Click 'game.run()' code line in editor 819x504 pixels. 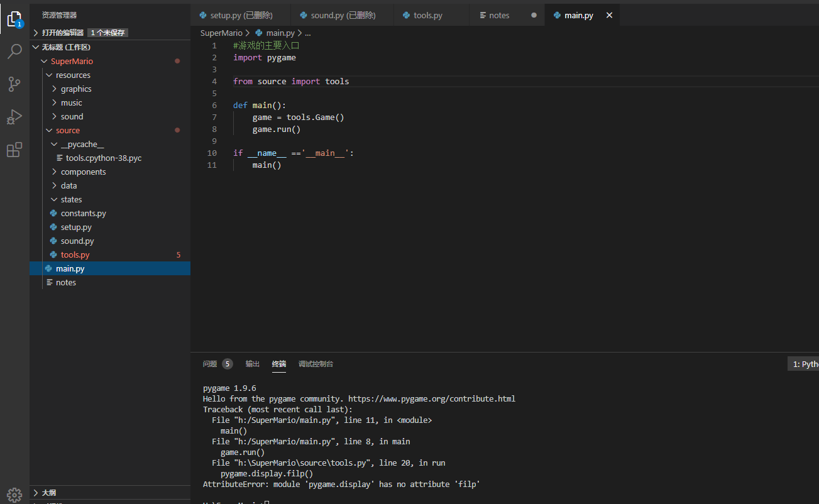point(277,129)
